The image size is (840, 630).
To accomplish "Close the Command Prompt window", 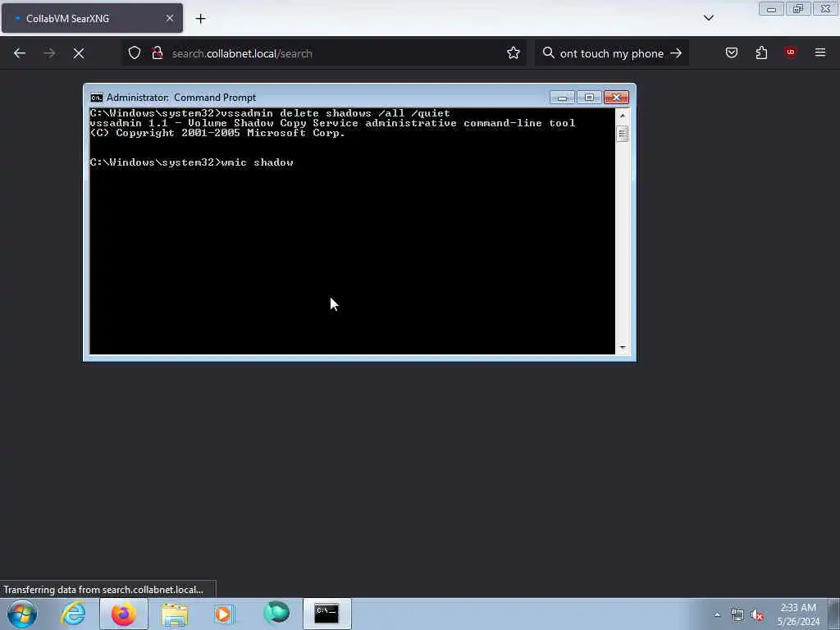I will pos(616,98).
